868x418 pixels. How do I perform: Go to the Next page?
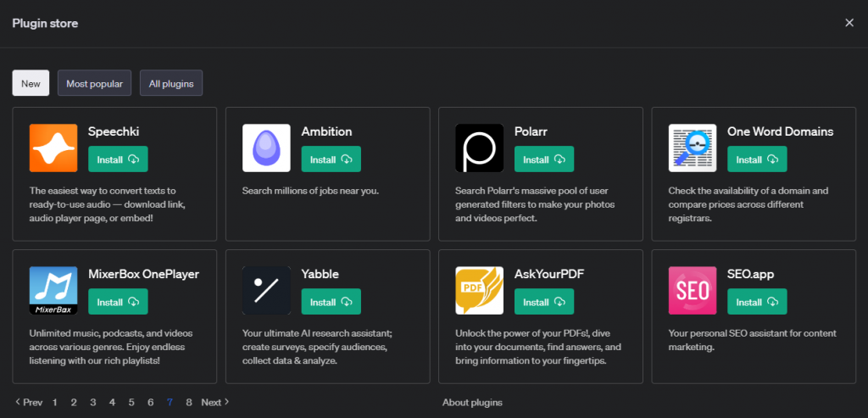[215, 402]
